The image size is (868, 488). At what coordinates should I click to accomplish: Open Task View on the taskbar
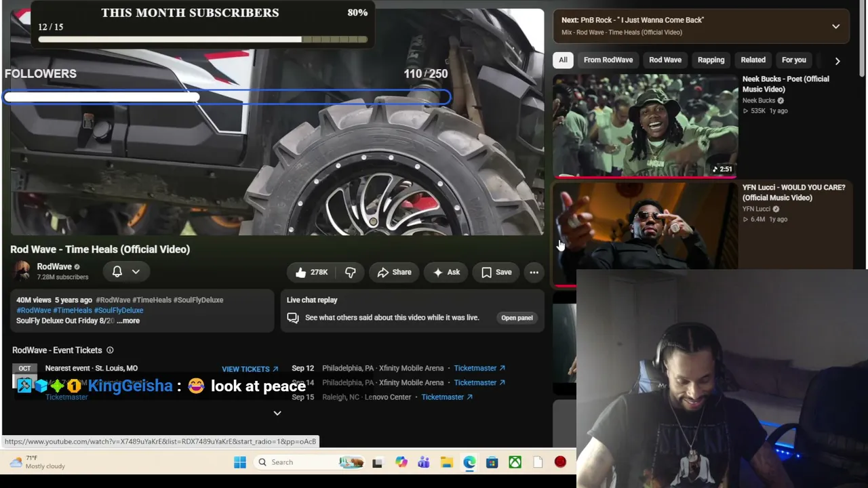tap(377, 462)
